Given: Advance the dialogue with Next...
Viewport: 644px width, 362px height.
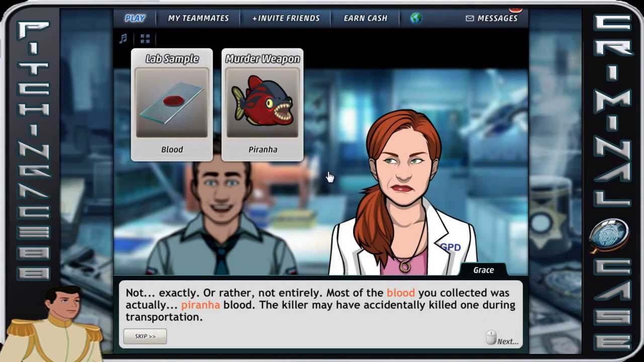Looking at the screenshot, I should [x=502, y=339].
